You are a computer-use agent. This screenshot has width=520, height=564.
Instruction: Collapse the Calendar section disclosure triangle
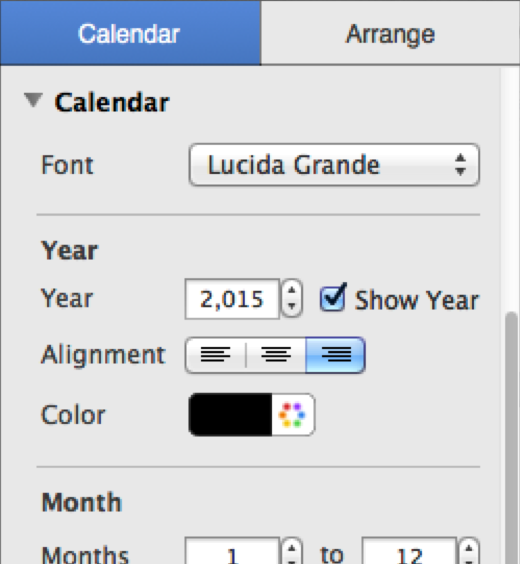coord(33,100)
